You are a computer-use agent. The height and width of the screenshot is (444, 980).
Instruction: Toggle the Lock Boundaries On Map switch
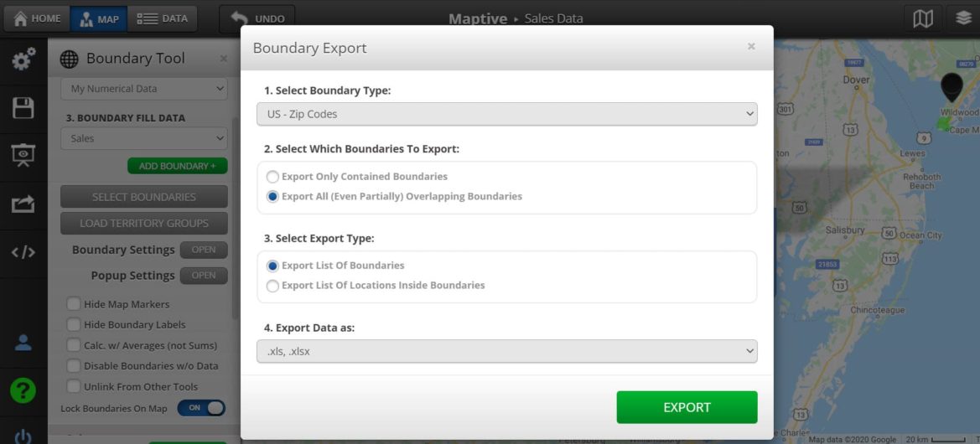[201, 408]
